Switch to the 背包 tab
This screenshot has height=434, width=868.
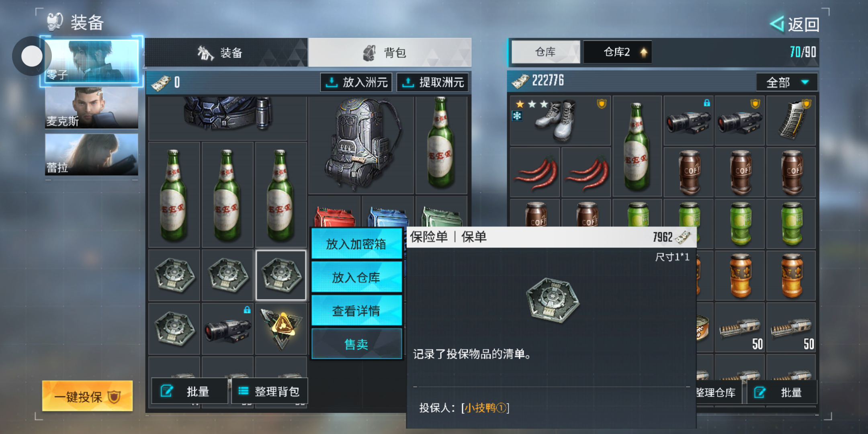pos(389,52)
